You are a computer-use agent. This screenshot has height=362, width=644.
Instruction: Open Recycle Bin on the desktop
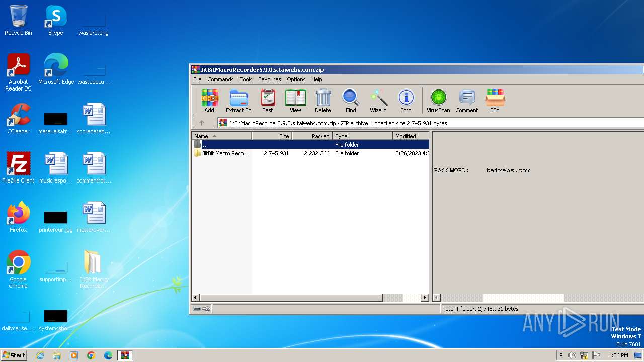click(18, 20)
